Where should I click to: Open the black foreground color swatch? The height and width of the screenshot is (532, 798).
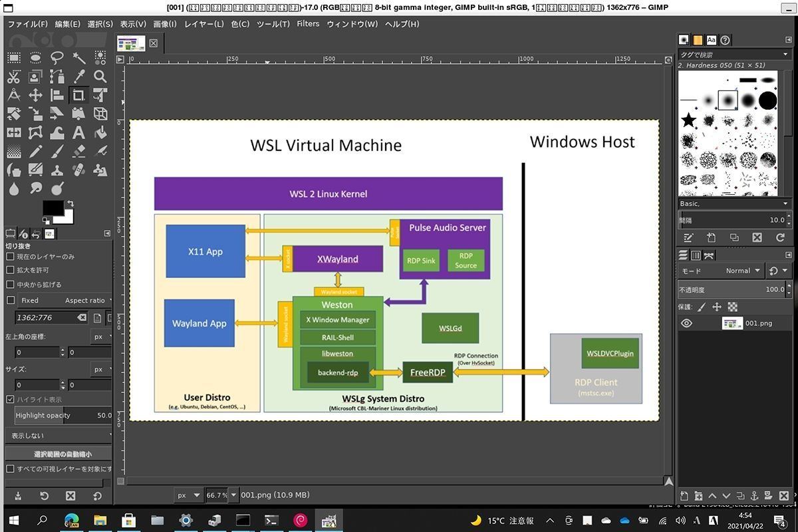[53, 207]
